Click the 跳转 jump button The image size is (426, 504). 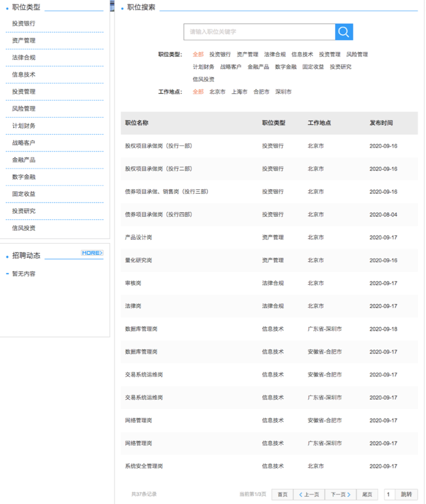406,494
